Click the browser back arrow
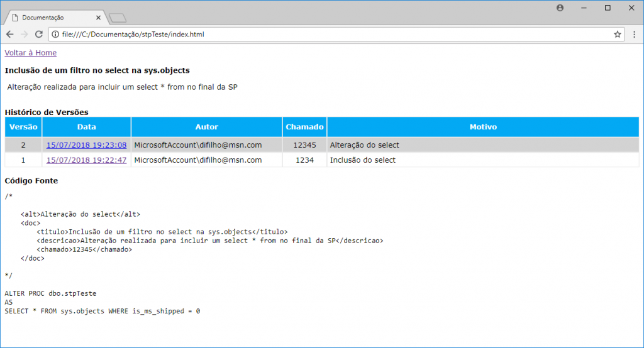 coord(10,35)
